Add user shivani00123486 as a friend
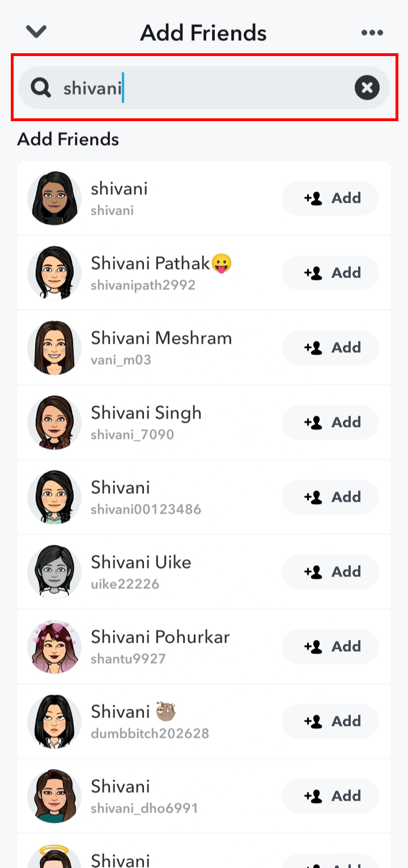This screenshot has height=868, width=408. click(x=330, y=497)
